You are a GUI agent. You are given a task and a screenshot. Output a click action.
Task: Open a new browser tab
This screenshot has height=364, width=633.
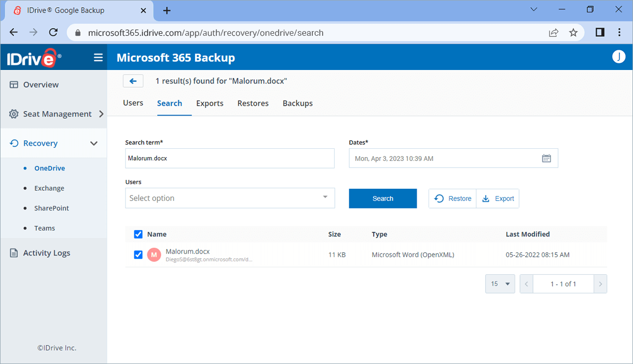pos(167,10)
